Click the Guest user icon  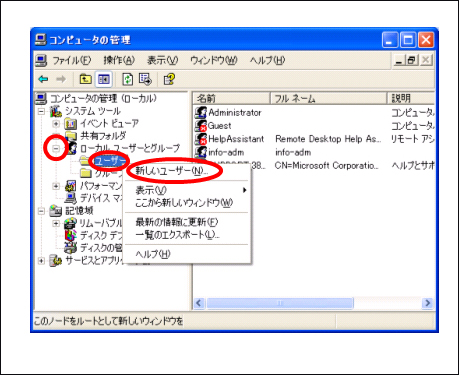(201, 126)
